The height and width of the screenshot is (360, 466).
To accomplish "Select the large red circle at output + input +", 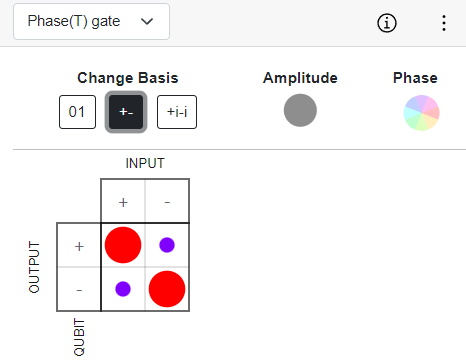I will click(123, 245).
